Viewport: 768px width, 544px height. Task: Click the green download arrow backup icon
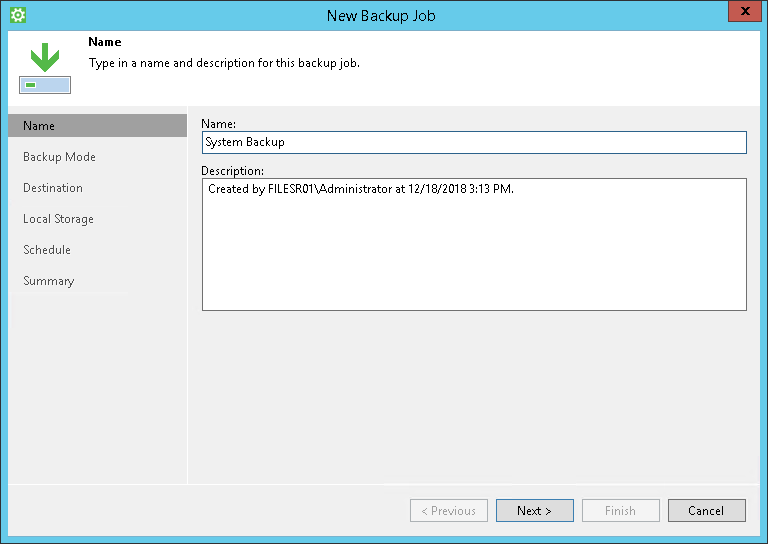pyautogui.click(x=45, y=68)
